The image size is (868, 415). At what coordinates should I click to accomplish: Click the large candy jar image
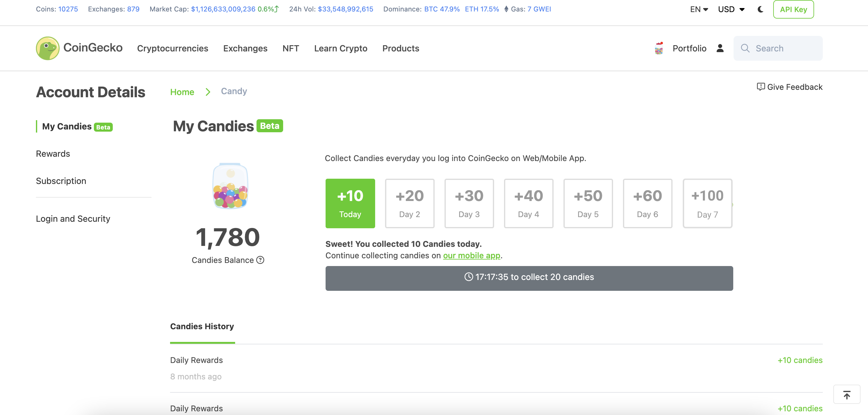(230, 186)
